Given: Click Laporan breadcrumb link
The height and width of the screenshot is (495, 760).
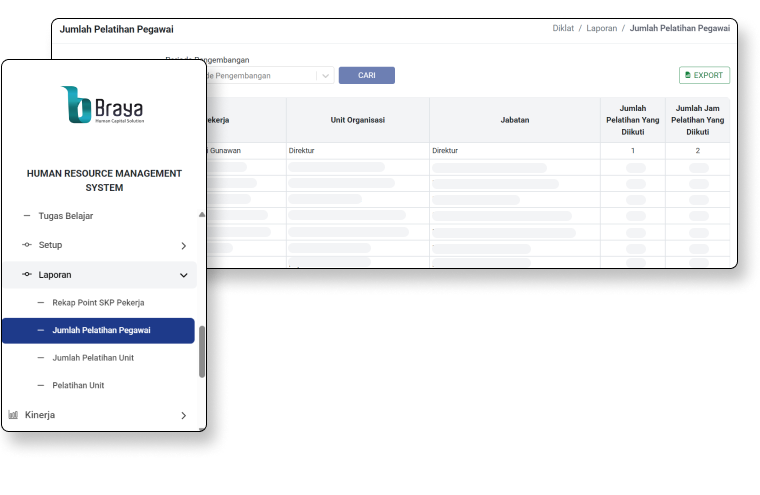Looking at the screenshot, I should tap(601, 29).
